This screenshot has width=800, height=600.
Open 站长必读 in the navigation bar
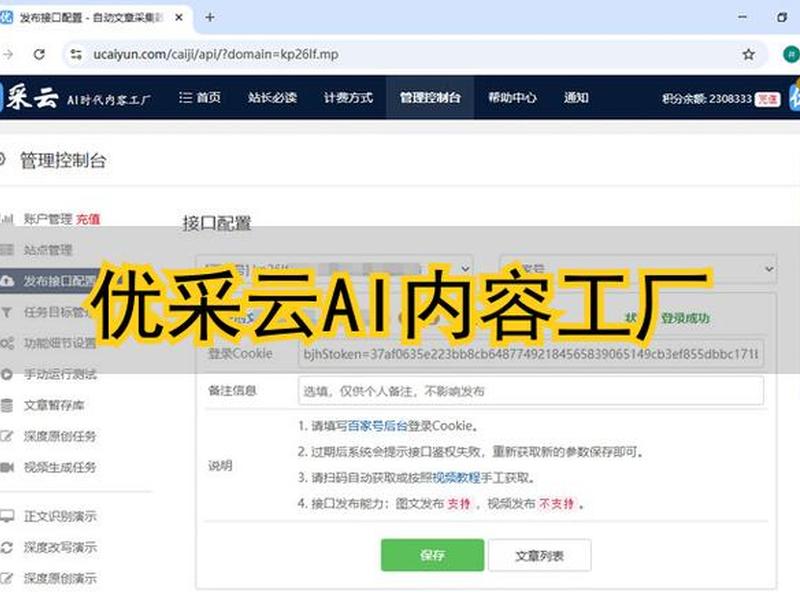click(272, 97)
